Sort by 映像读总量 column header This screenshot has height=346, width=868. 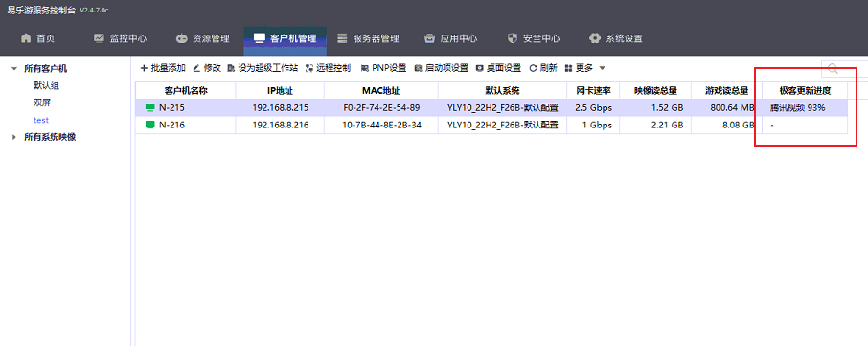point(656,91)
